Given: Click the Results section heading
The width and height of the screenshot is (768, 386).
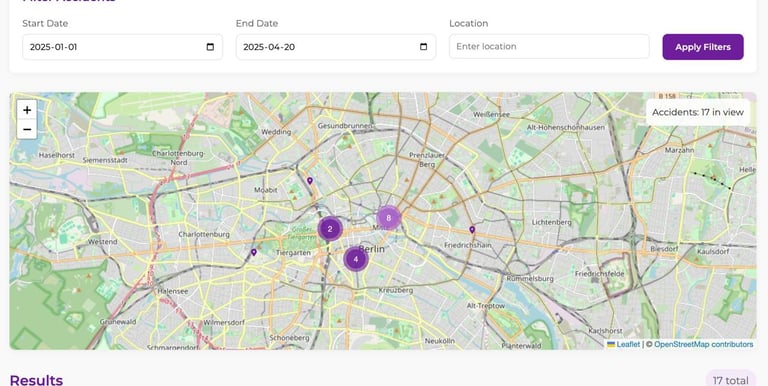Looking at the screenshot, I should click(x=36, y=380).
